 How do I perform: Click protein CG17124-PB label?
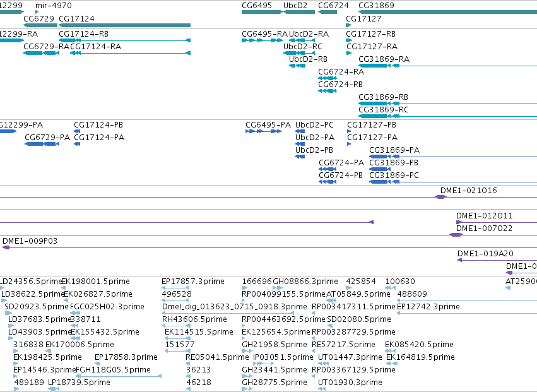[98, 125]
